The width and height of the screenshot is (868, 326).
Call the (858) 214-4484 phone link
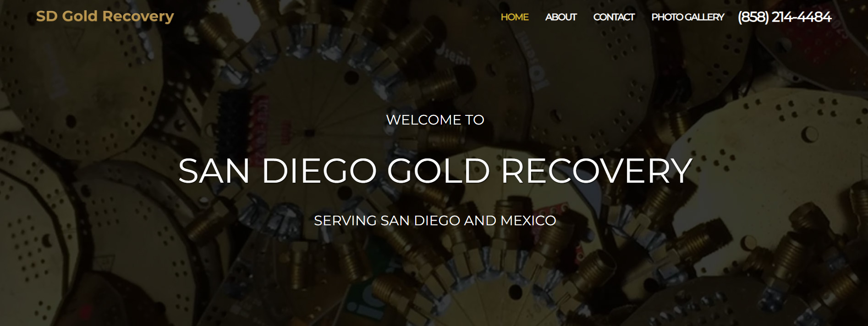(x=784, y=17)
